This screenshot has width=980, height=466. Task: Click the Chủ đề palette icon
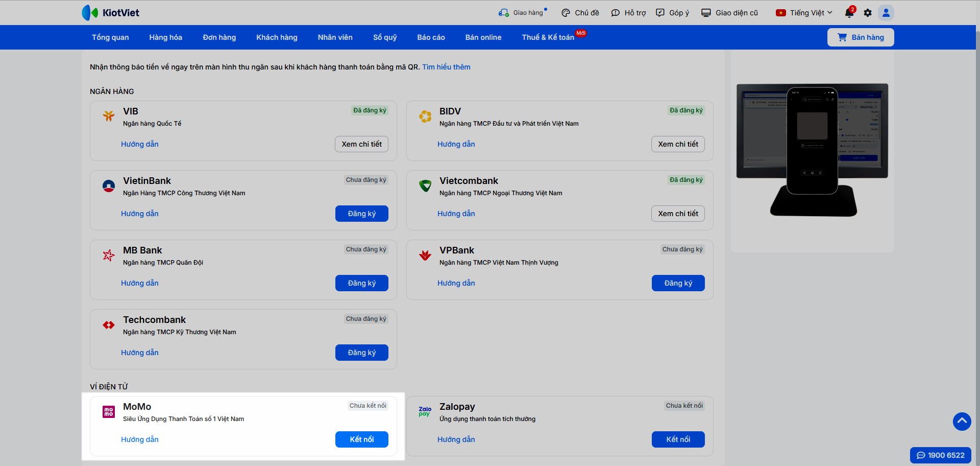[x=566, y=13]
